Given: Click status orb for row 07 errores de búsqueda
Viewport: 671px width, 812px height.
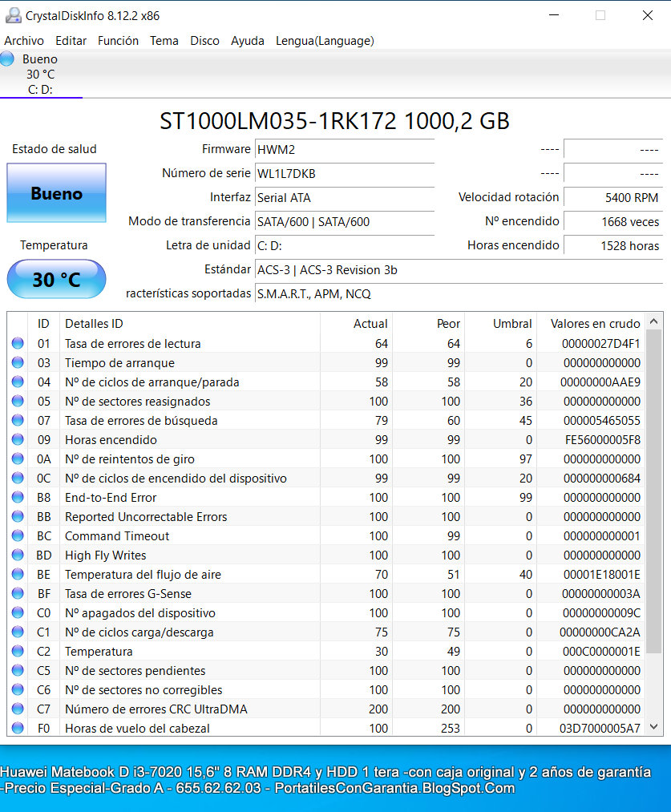Looking at the screenshot, I should 18,419.
